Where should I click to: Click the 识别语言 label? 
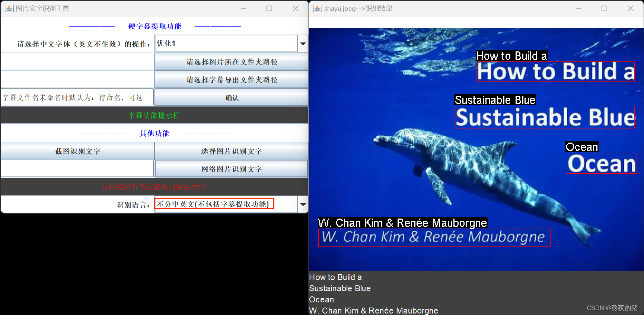click(x=133, y=205)
